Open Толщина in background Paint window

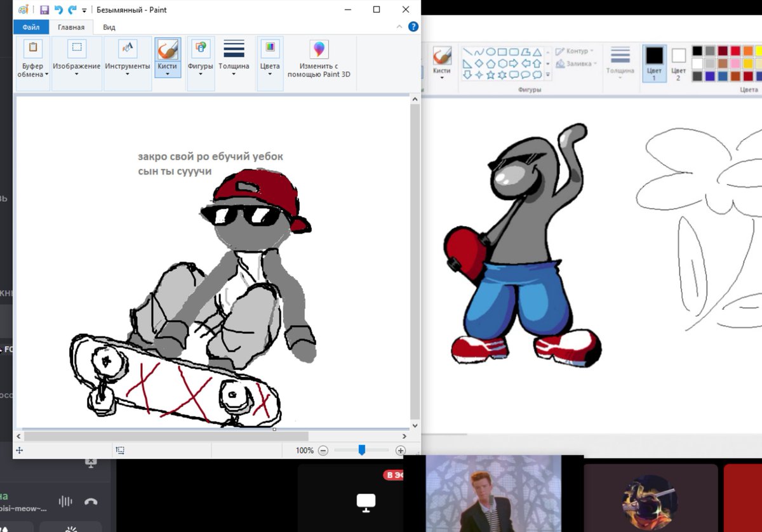coord(620,61)
